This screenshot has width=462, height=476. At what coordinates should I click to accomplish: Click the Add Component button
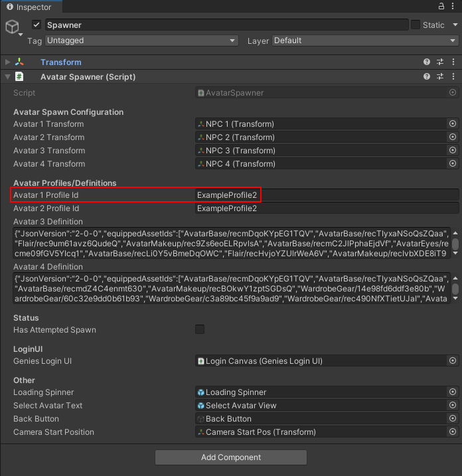[x=231, y=457]
